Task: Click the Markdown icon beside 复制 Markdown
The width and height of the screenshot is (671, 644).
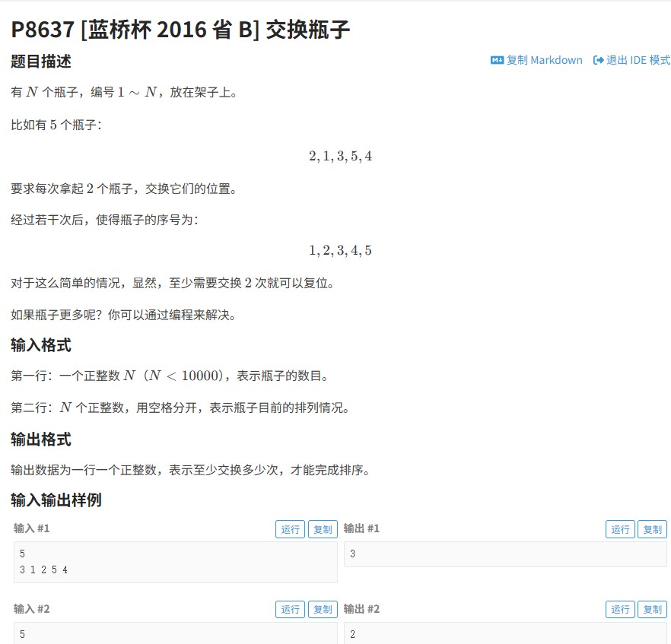Action: pos(498,60)
